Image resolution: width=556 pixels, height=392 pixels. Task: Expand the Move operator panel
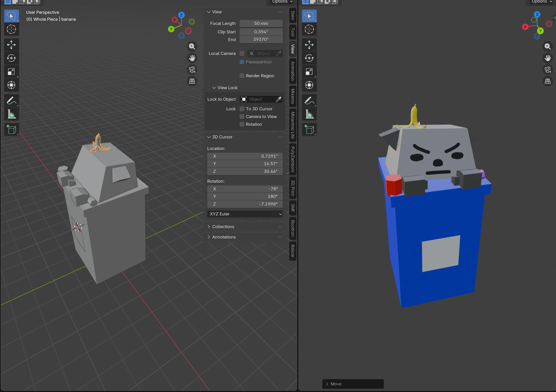click(x=327, y=384)
